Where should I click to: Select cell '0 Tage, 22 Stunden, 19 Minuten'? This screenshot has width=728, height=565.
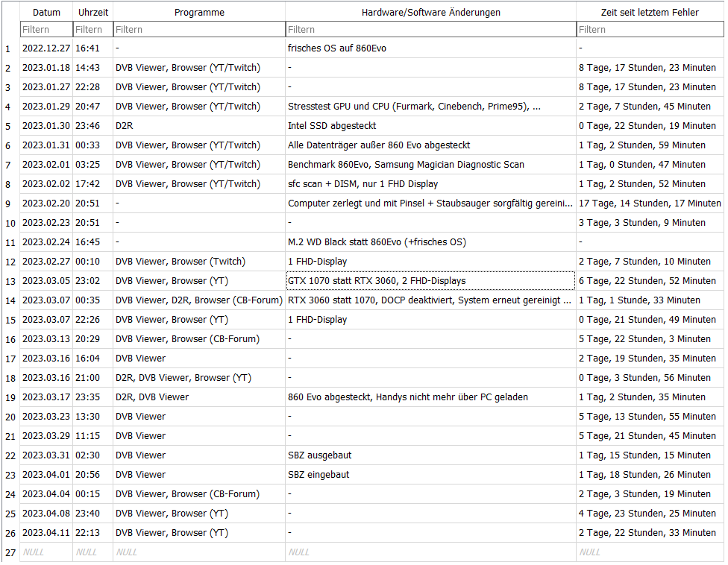click(x=650, y=126)
